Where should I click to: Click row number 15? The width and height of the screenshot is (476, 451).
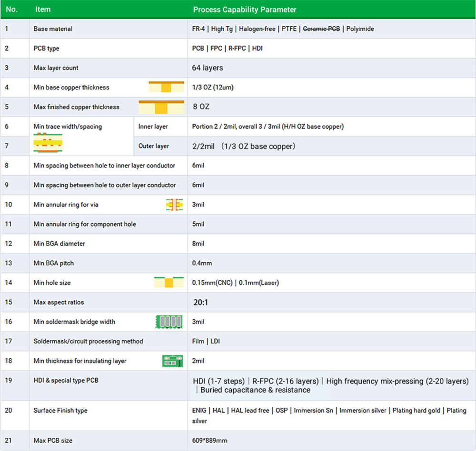click(8, 302)
